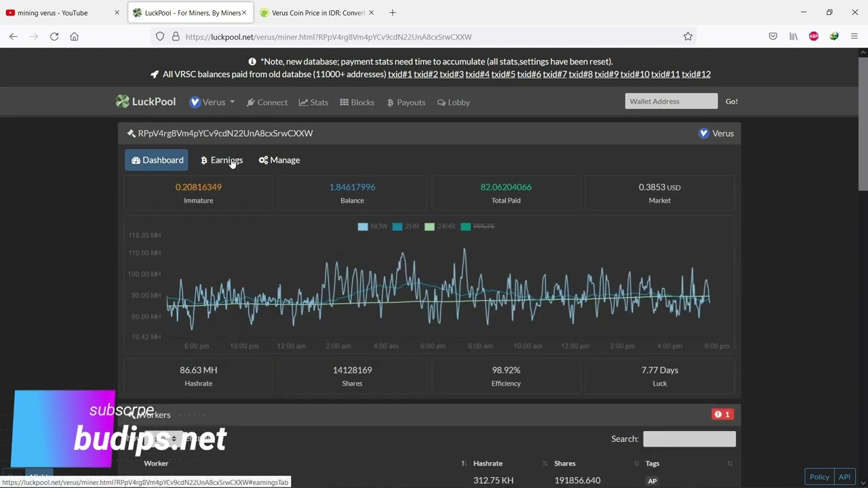The width and height of the screenshot is (868, 488).
Task: Open the Lobby page
Action: tap(454, 102)
